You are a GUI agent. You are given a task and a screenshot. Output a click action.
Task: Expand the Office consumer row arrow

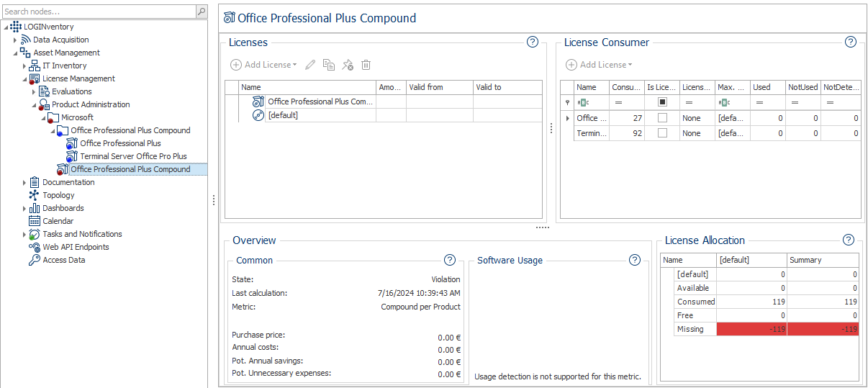tap(567, 118)
